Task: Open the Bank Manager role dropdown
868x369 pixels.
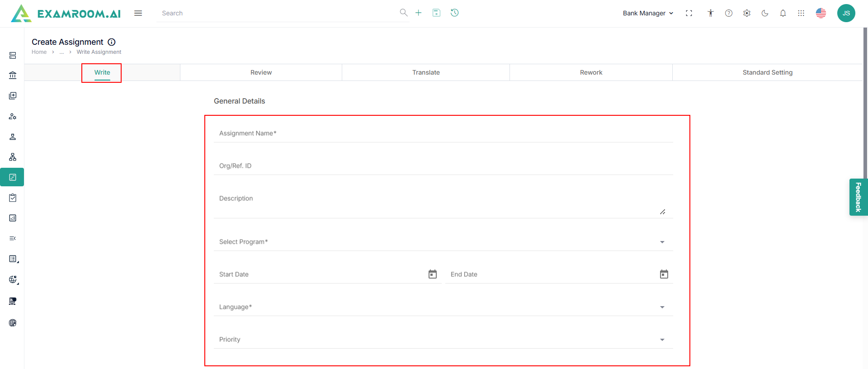Action: click(x=648, y=13)
